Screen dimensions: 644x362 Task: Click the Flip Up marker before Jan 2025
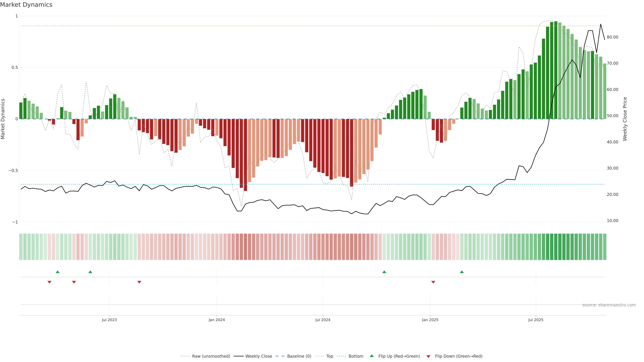point(384,272)
